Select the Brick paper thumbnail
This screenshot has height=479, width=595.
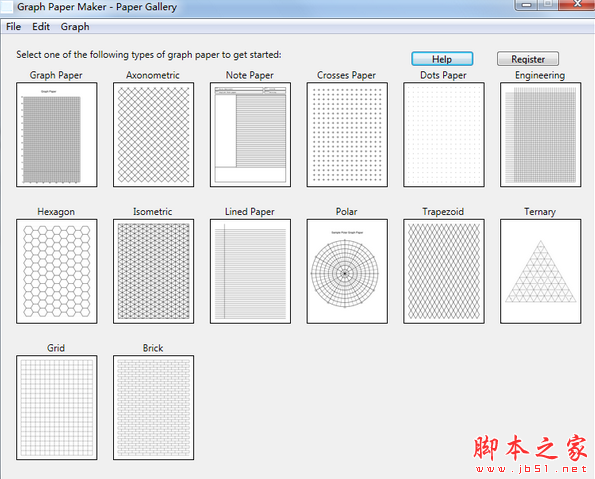click(153, 408)
